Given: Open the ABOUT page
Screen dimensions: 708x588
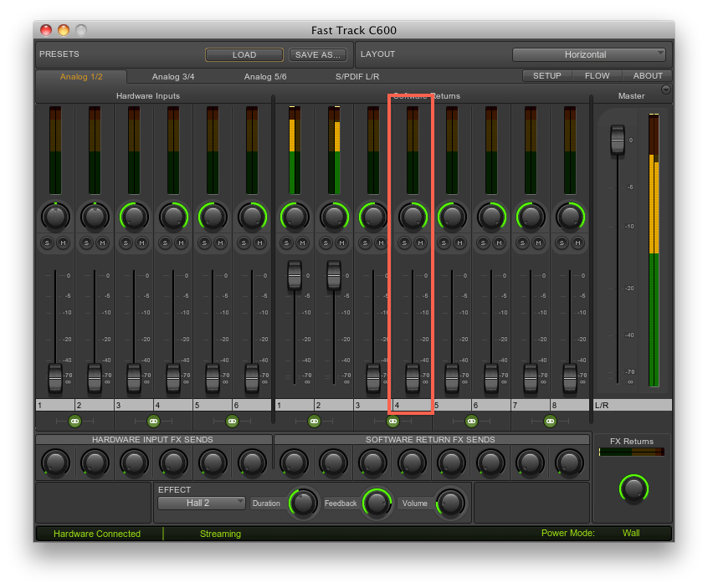Looking at the screenshot, I should coord(648,76).
